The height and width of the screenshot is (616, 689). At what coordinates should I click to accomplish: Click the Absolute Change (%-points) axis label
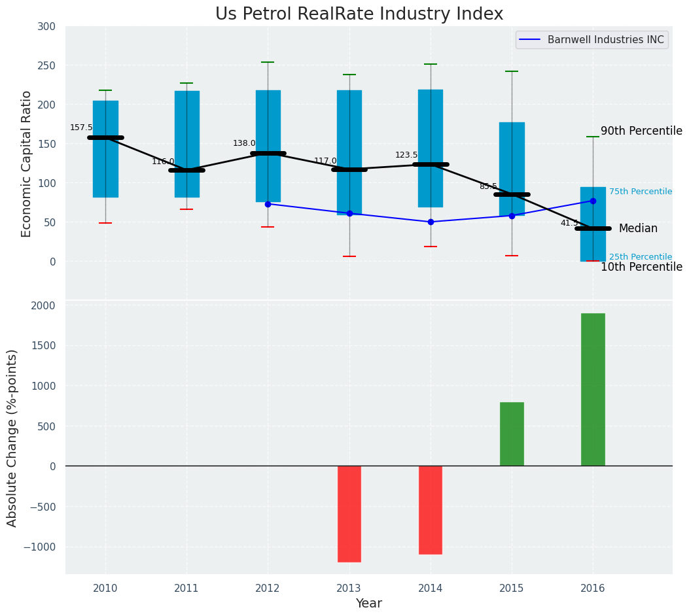click(x=12, y=437)
